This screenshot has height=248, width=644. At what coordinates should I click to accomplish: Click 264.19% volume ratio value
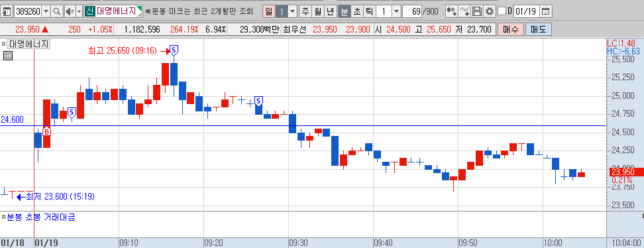[x=184, y=30]
